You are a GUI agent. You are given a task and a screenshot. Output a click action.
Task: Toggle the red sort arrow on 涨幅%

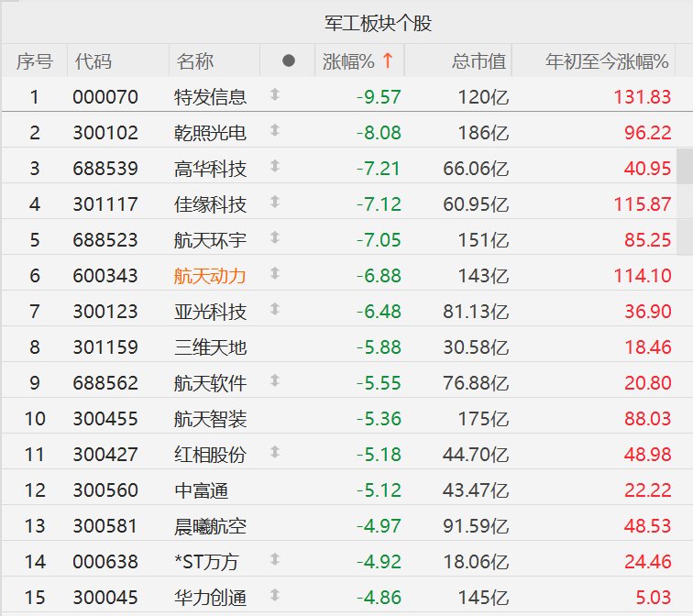[x=388, y=60]
